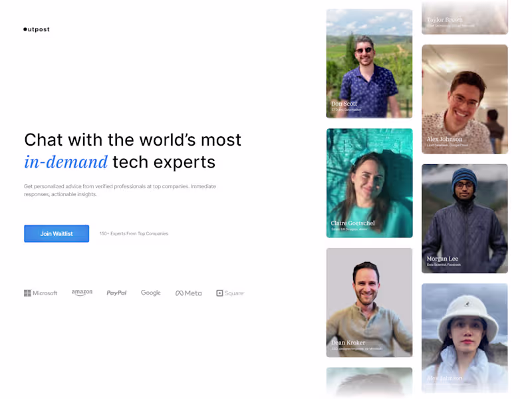Screen dimensions: 532x399
Task: Click the italic "in-demand" headline word
Action: tap(66, 162)
